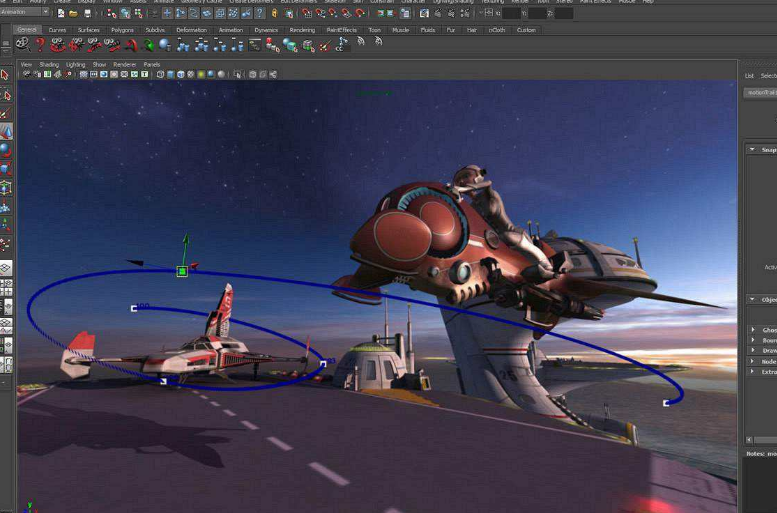Click the Y coordinate input field

click(538, 13)
